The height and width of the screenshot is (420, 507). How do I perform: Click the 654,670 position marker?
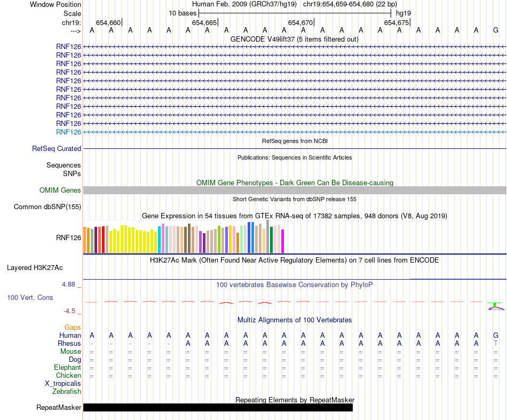tap(300, 22)
